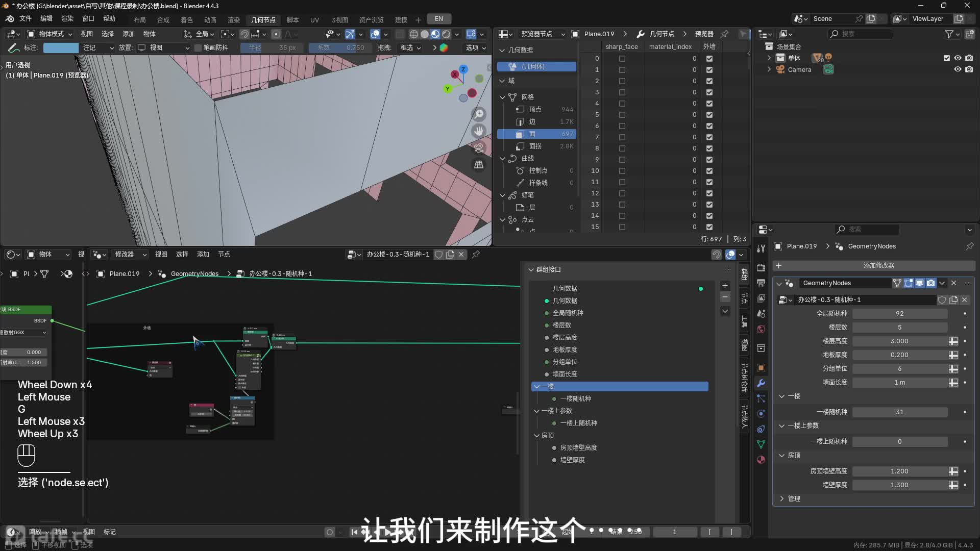Toggle modifier edit mode display icon
980x551 pixels.
[x=908, y=283]
